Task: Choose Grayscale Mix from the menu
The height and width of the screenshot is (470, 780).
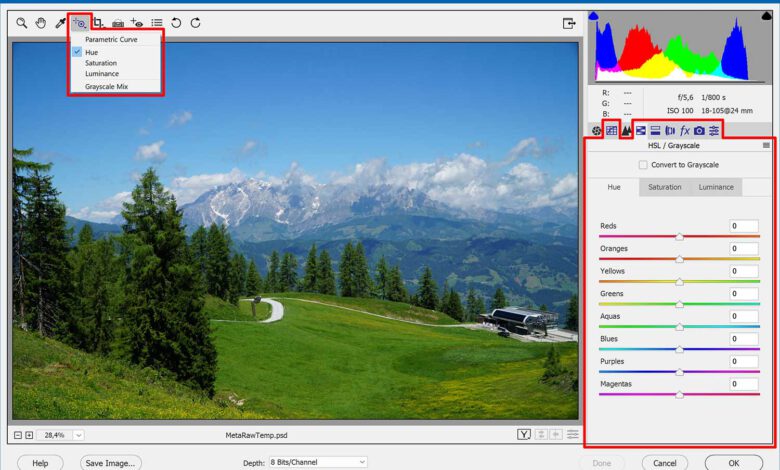Action: [x=106, y=87]
